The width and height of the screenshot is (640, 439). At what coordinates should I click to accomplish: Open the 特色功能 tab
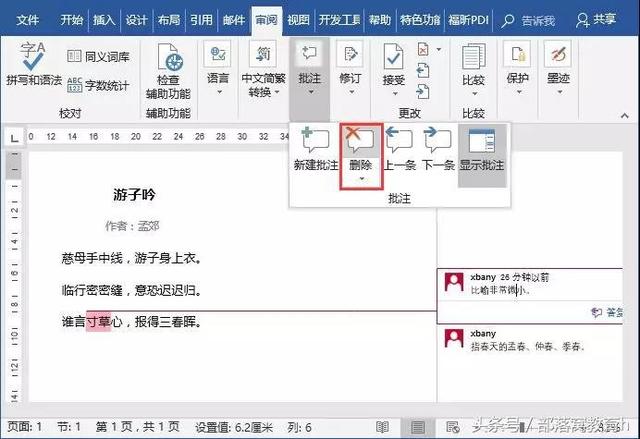(x=420, y=19)
